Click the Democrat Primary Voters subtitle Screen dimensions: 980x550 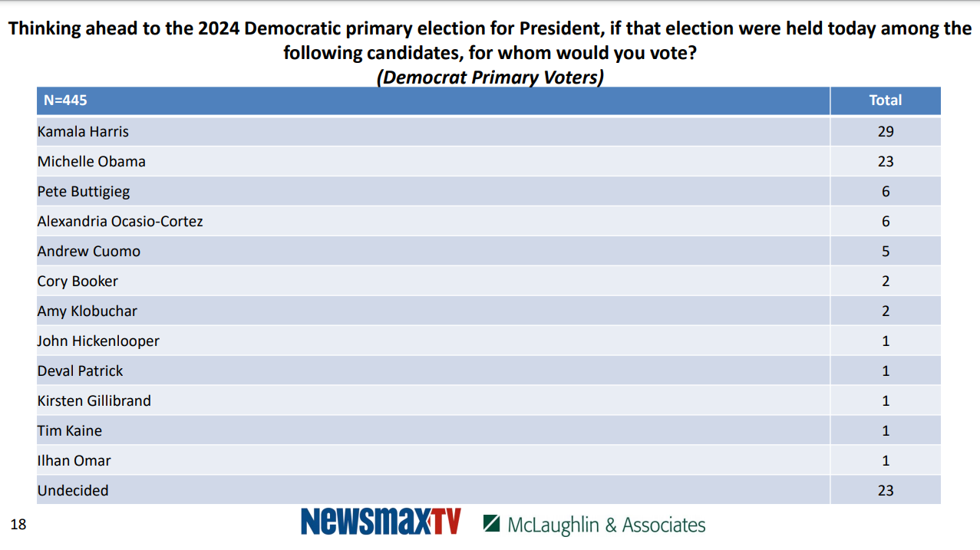click(x=490, y=77)
